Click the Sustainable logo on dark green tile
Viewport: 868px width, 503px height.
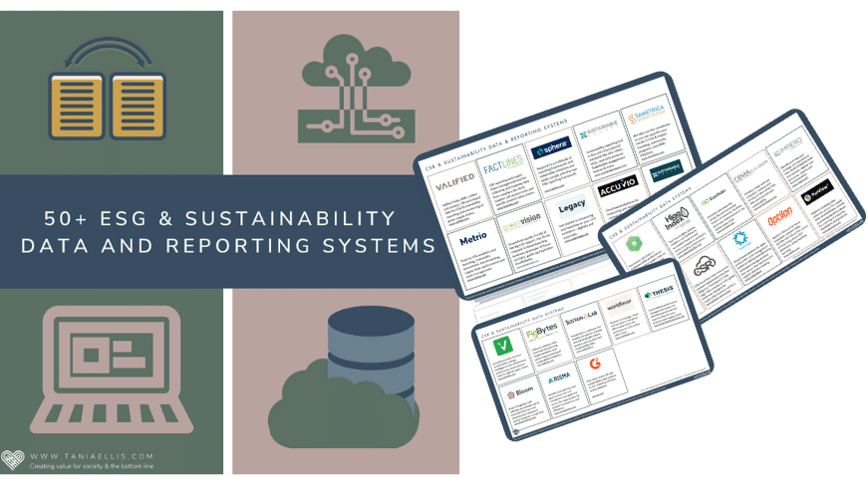click(666, 170)
